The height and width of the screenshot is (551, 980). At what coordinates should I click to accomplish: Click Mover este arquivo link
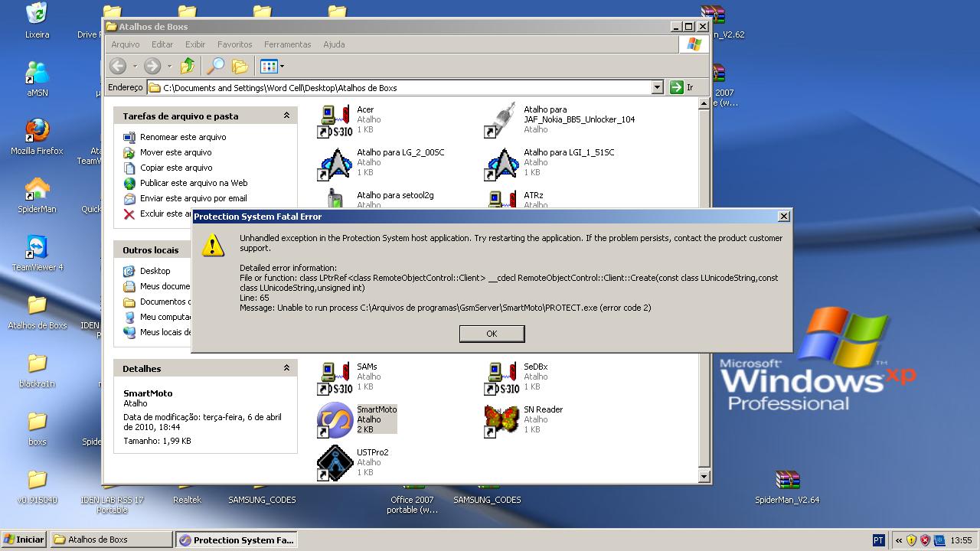tap(175, 152)
